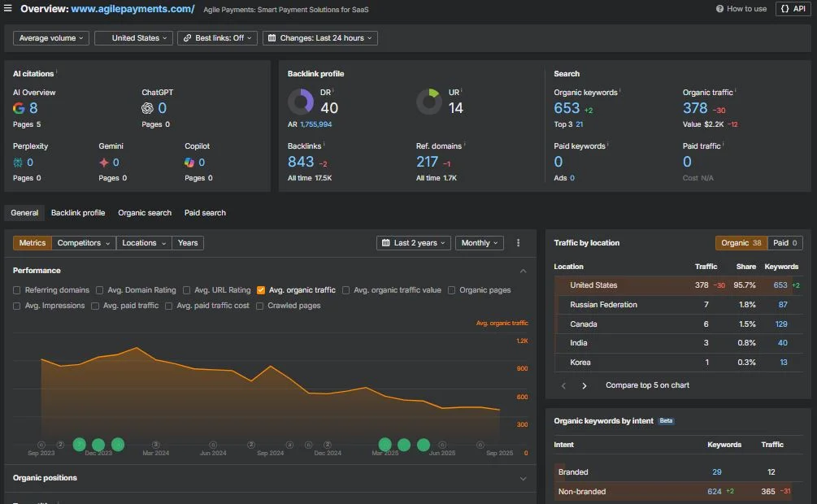Screen dimensions: 817x504
Task: Open the Average volume dropdown
Action: point(51,38)
